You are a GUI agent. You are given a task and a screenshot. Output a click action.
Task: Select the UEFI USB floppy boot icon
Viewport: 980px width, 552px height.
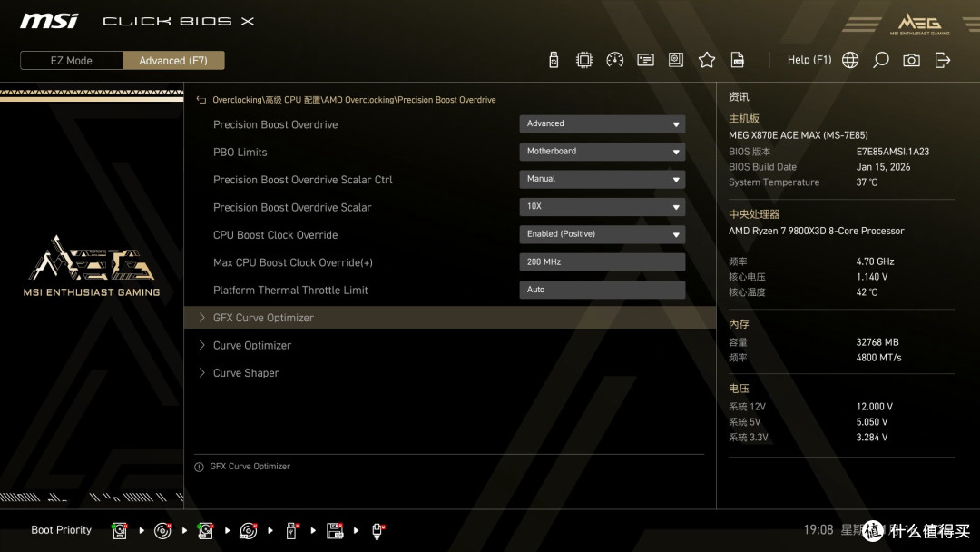334,530
